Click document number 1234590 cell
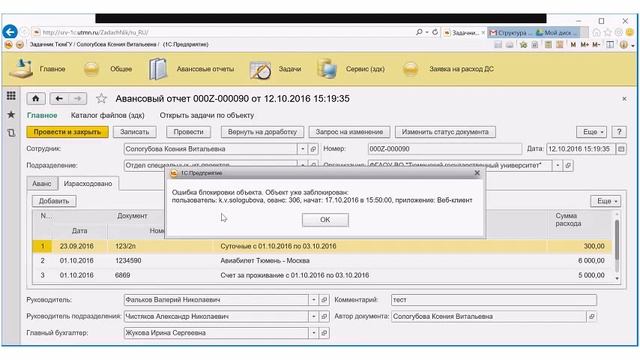The image size is (640, 360). click(128, 260)
